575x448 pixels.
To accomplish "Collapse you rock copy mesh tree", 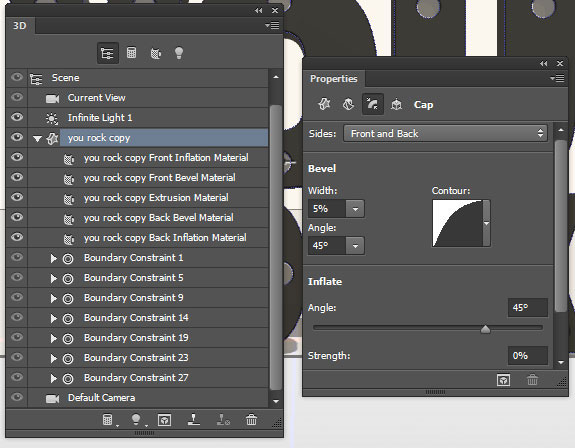I will click(37, 139).
